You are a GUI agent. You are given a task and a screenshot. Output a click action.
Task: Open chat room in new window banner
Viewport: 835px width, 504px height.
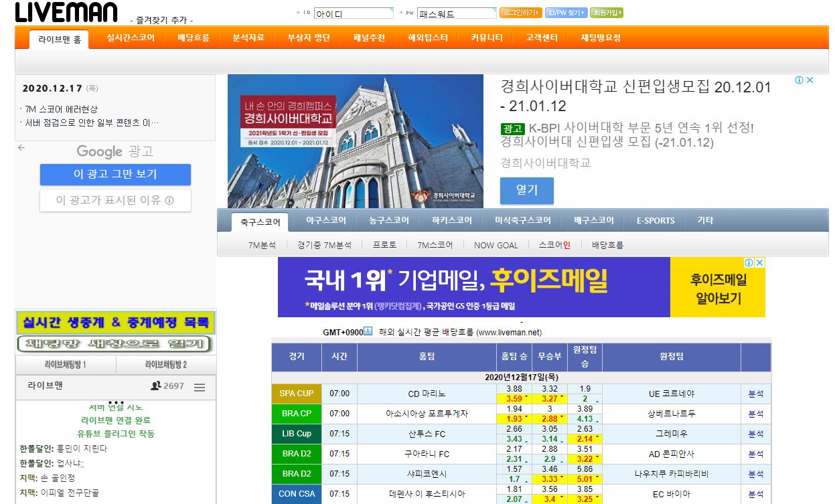point(114,345)
